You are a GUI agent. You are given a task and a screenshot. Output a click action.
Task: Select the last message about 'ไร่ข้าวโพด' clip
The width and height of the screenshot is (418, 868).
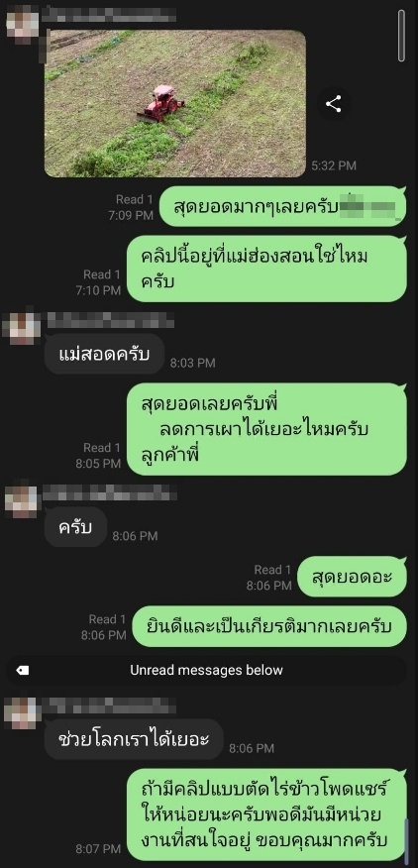tap(266, 814)
